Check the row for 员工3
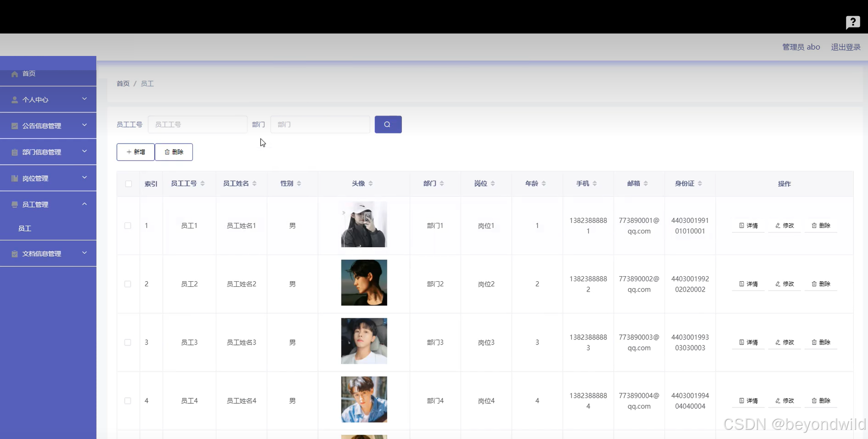This screenshot has width=868, height=439. pos(128,342)
